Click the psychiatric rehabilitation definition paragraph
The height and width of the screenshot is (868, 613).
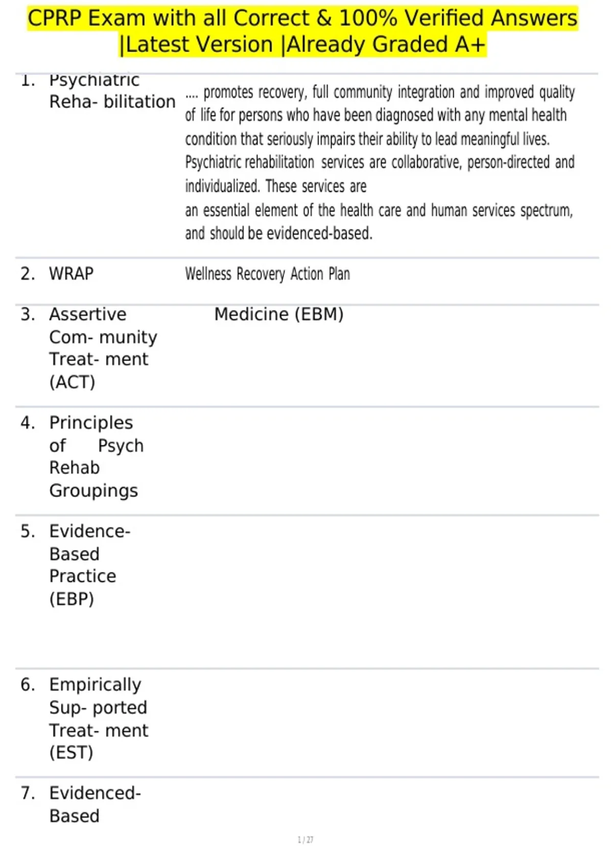pyautogui.click(x=380, y=162)
